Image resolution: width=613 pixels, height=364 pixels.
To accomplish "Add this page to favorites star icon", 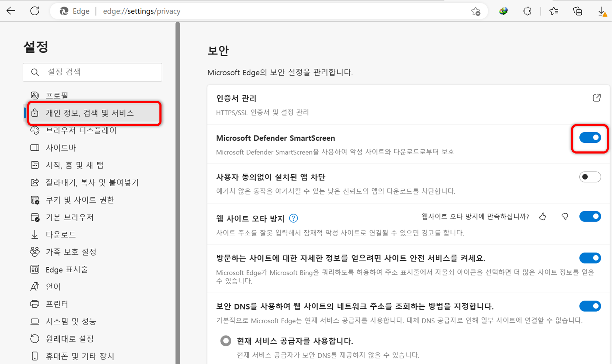I will click(475, 11).
